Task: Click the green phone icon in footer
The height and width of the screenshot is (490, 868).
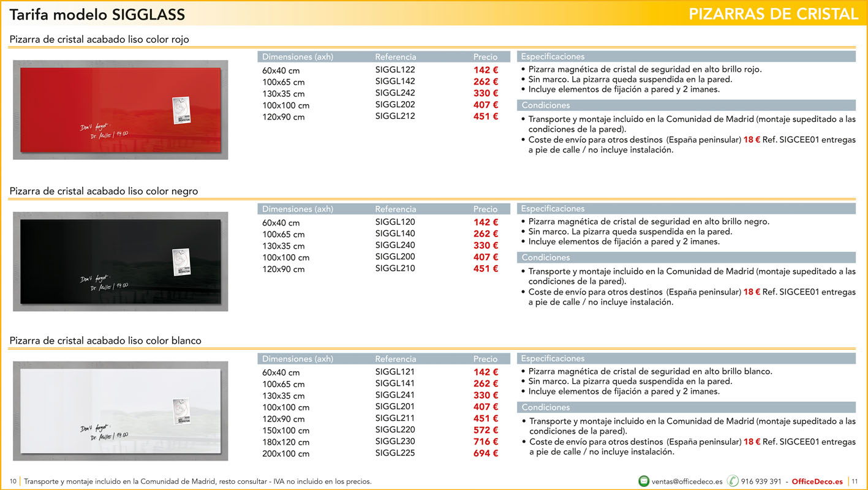Action: [x=733, y=481]
